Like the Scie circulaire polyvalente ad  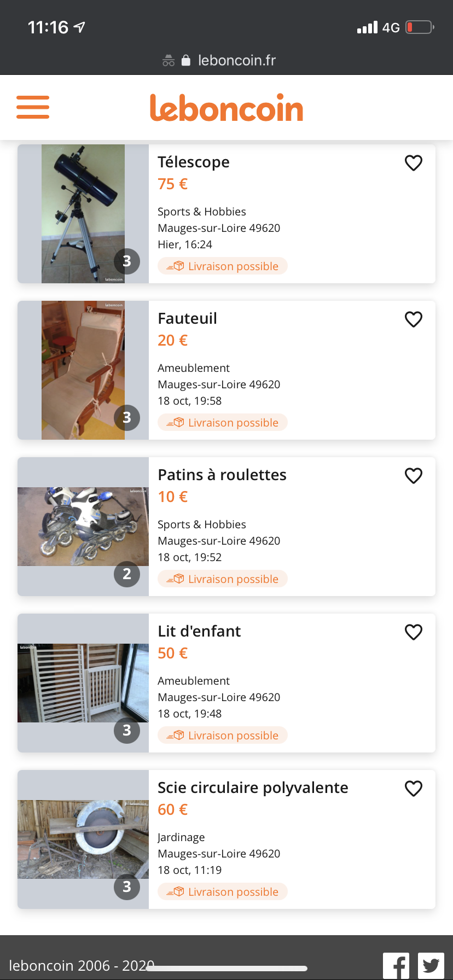click(414, 789)
